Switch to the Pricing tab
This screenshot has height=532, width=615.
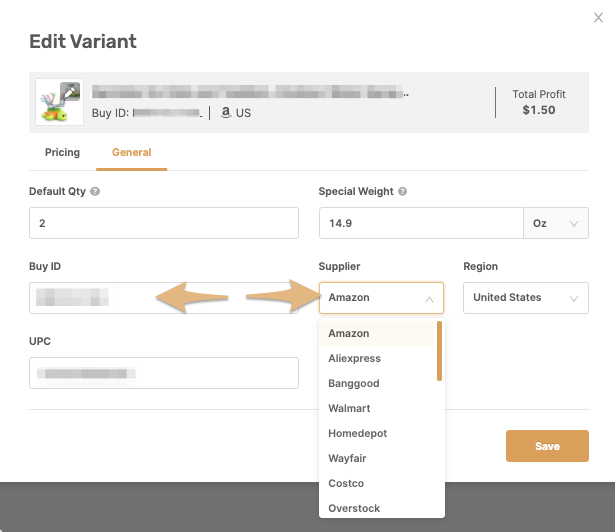coord(62,152)
